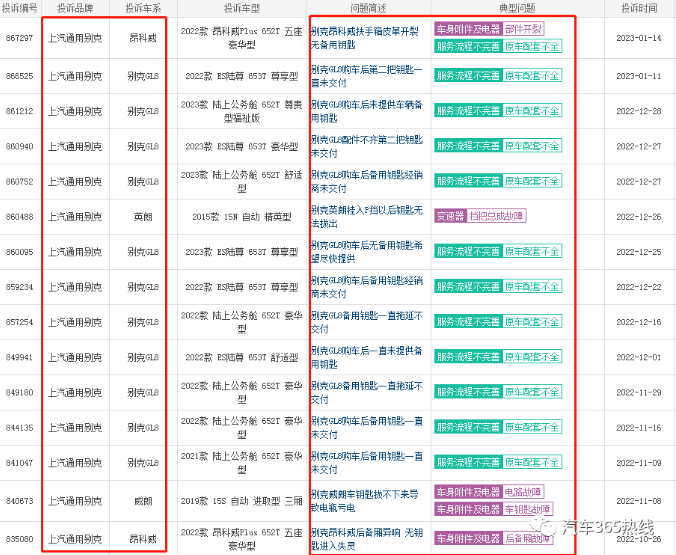Image resolution: width=676 pixels, height=555 pixels.
Task: Click the date 2022-12-28
Action: (x=639, y=111)
